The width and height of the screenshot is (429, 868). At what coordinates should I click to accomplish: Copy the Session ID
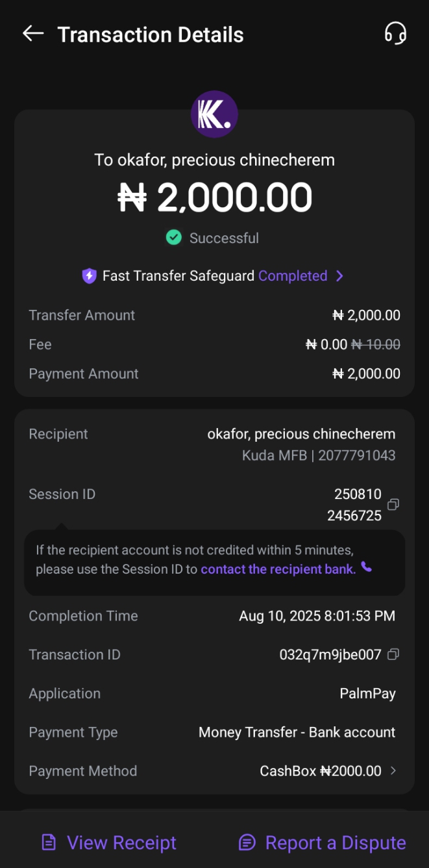click(393, 504)
